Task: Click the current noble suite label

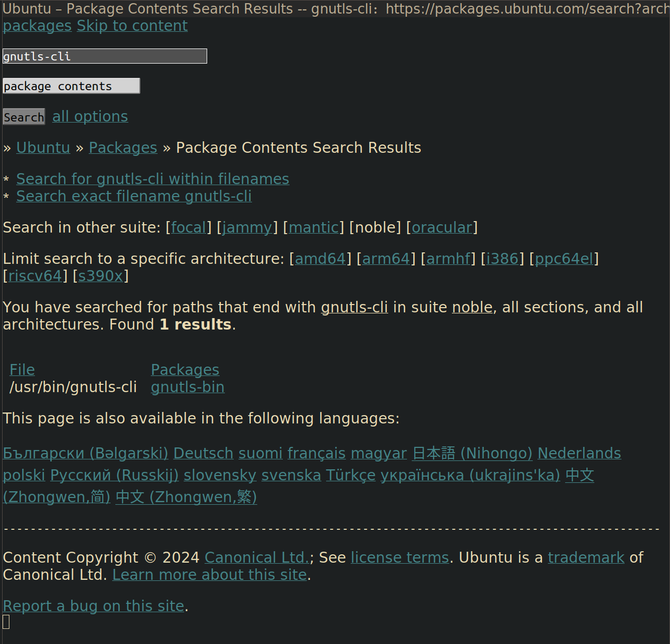Action: pyautogui.click(x=375, y=228)
